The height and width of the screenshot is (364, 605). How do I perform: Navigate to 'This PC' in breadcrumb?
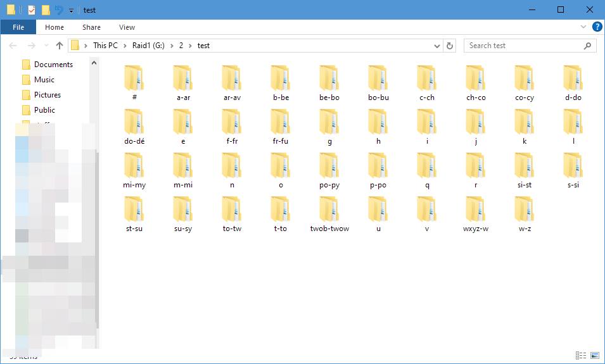[105, 46]
